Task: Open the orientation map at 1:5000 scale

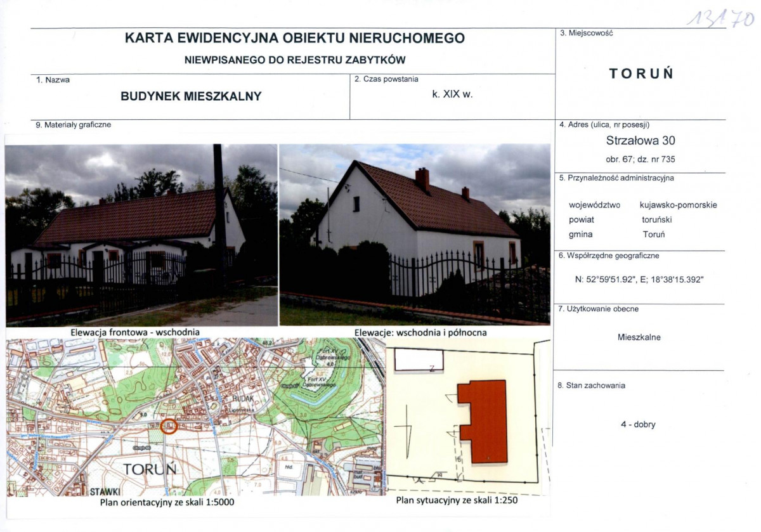Action: [190, 418]
